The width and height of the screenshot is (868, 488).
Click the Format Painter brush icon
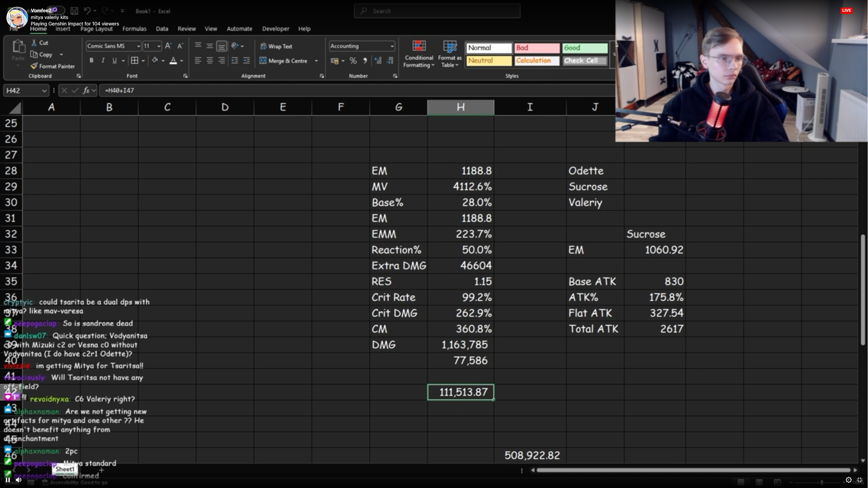[34, 66]
